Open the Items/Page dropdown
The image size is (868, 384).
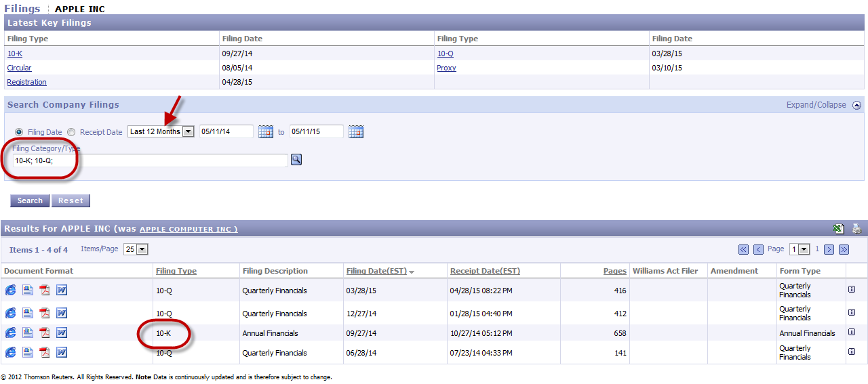[136, 249]
